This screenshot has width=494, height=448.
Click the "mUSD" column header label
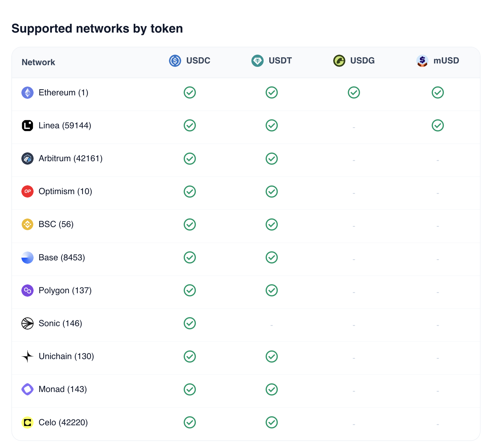(x=446, y=61)
